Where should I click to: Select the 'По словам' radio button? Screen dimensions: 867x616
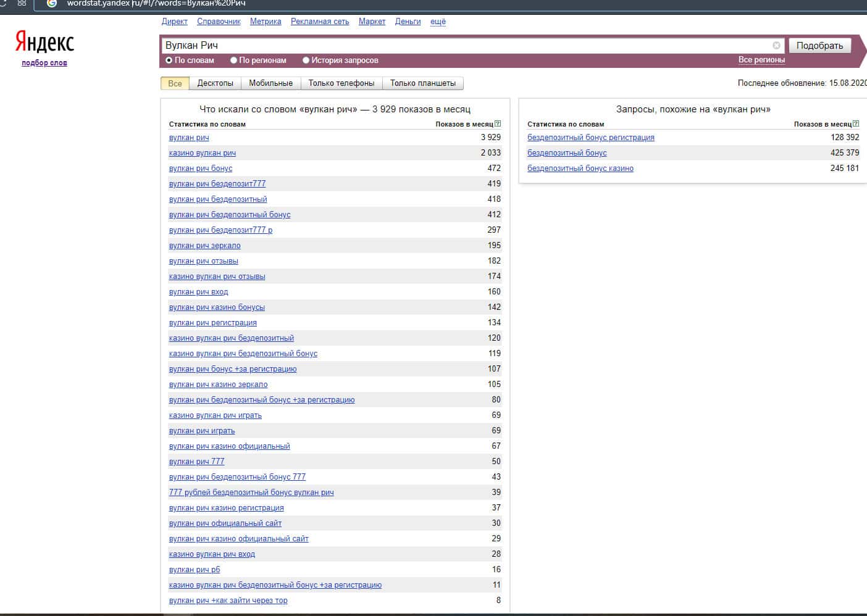(169, 60)
